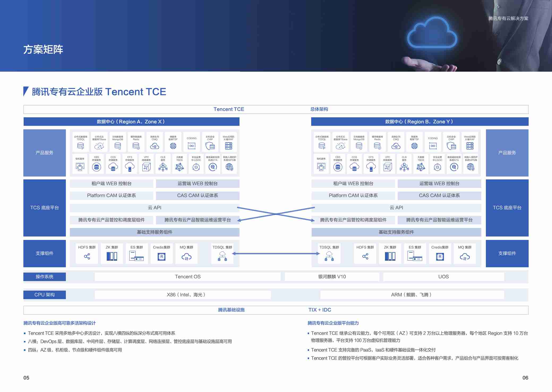Click the CWP host security icon in Region B
This screenshot has height=392, width=552.
(x=451, y=146)
